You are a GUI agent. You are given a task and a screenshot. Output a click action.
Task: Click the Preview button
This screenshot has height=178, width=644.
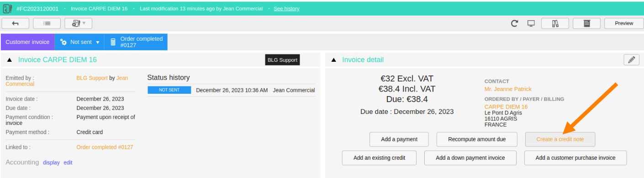[624, 23]
